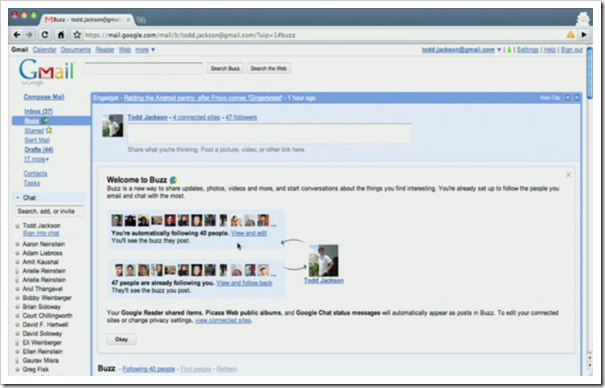Viewport: 605px width, 388px height.
Task: Expand the '17 more' labels list
Action: 36,159
